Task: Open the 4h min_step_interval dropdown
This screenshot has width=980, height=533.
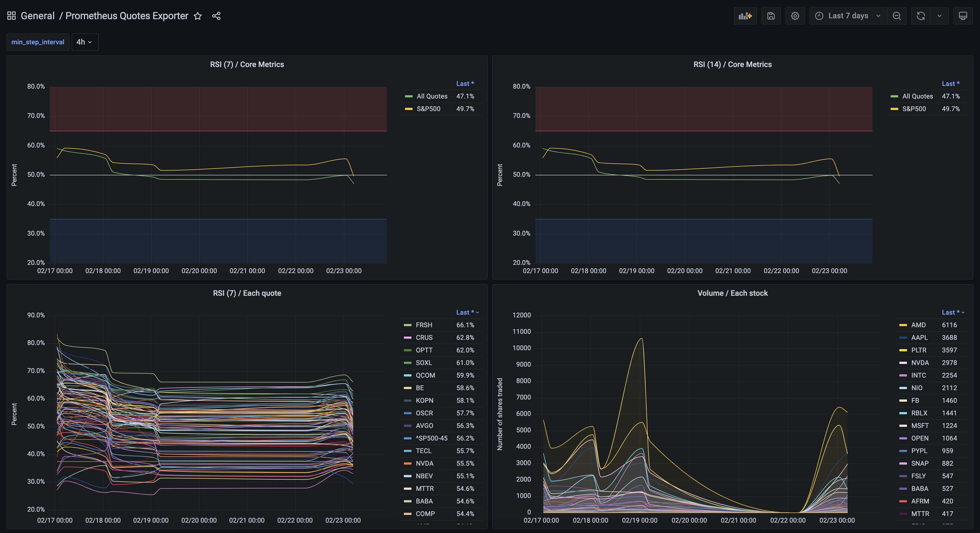Action: (84, 42)
